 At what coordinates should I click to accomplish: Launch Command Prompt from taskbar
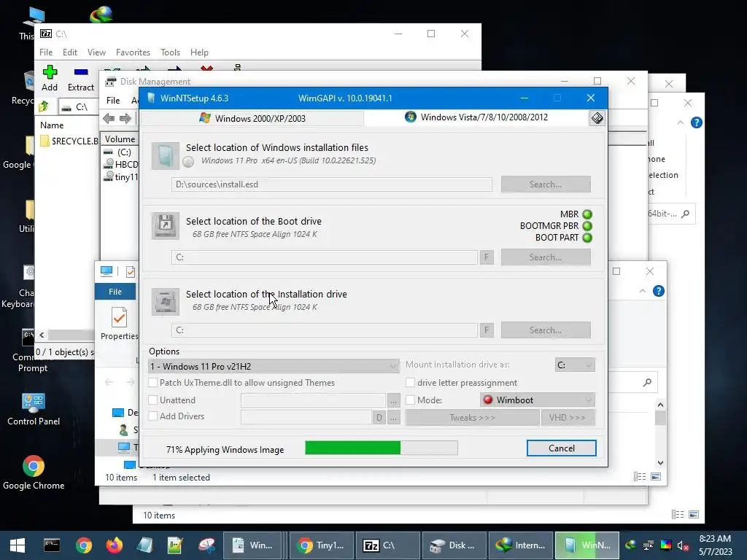(x=52, y=545)
